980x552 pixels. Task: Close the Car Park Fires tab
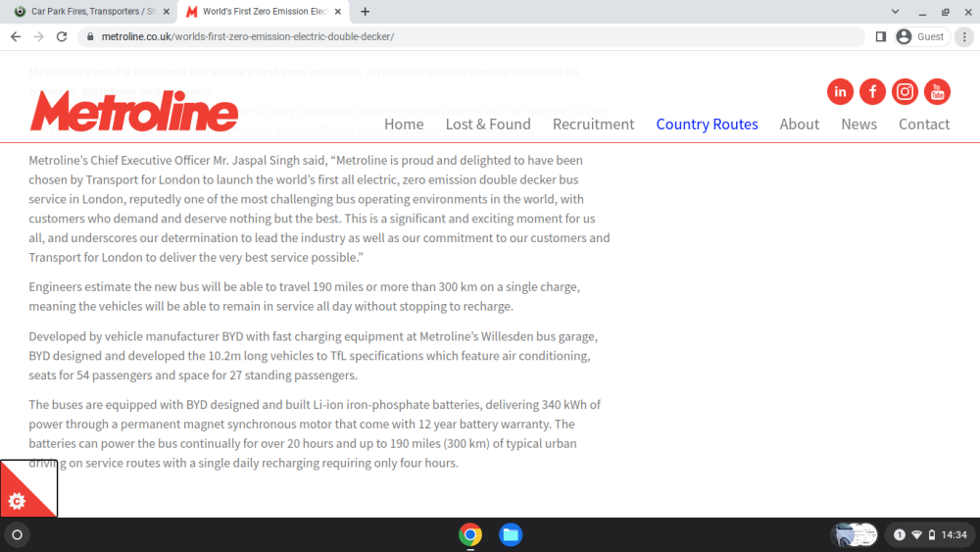click(x=167, y=11)
